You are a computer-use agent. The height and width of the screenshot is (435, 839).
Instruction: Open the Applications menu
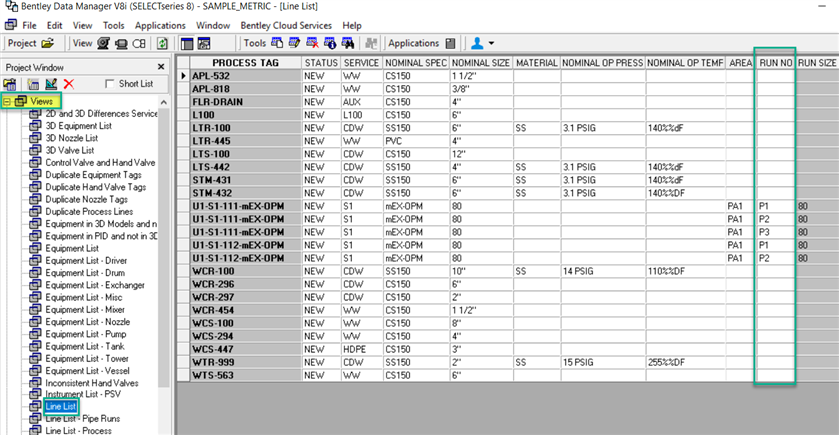point(160,25)
